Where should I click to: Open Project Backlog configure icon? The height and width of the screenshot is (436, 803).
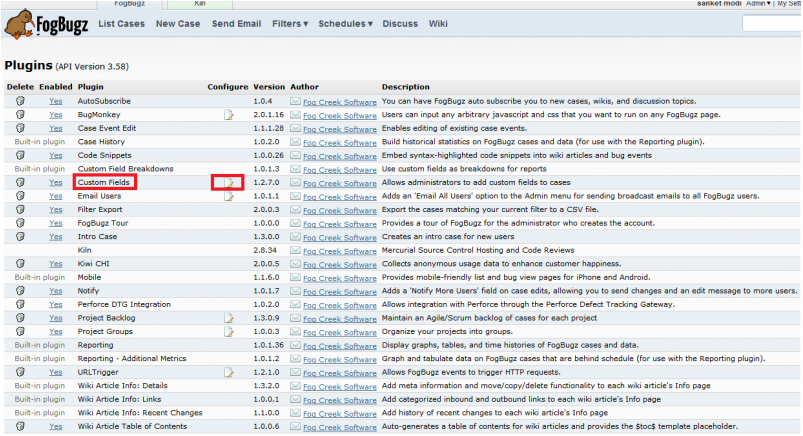pyautogui.click(x=228, y=318)
